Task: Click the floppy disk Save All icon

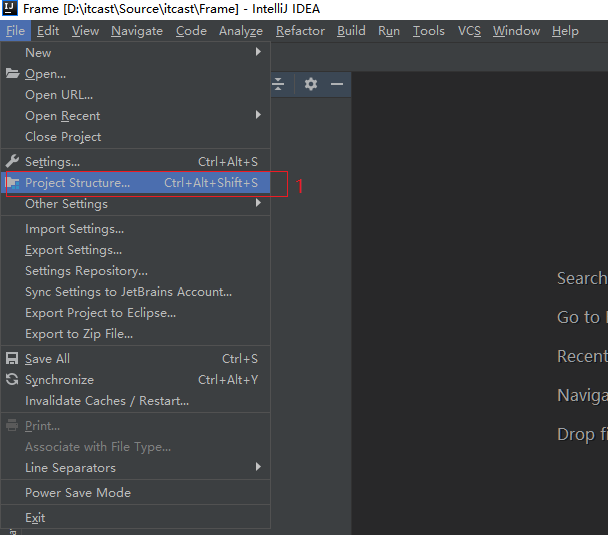Action: (13, 359)
